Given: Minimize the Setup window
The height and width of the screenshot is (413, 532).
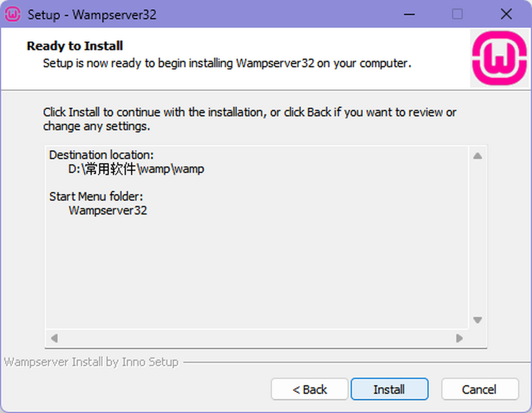Looking at the screenshot, I should (410, 14).
